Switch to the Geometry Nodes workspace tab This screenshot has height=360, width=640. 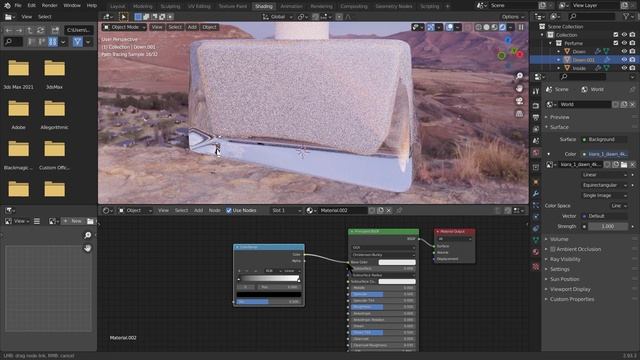tap(394, 6)
